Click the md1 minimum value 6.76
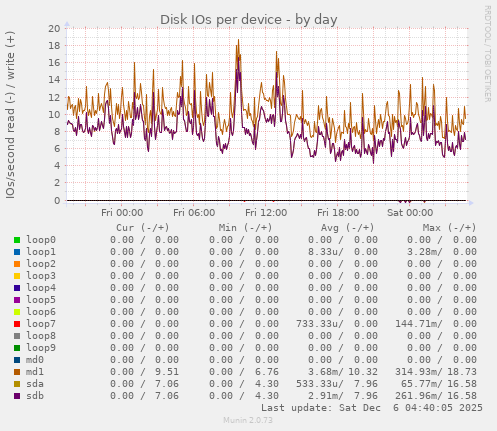 click(267, 372)
